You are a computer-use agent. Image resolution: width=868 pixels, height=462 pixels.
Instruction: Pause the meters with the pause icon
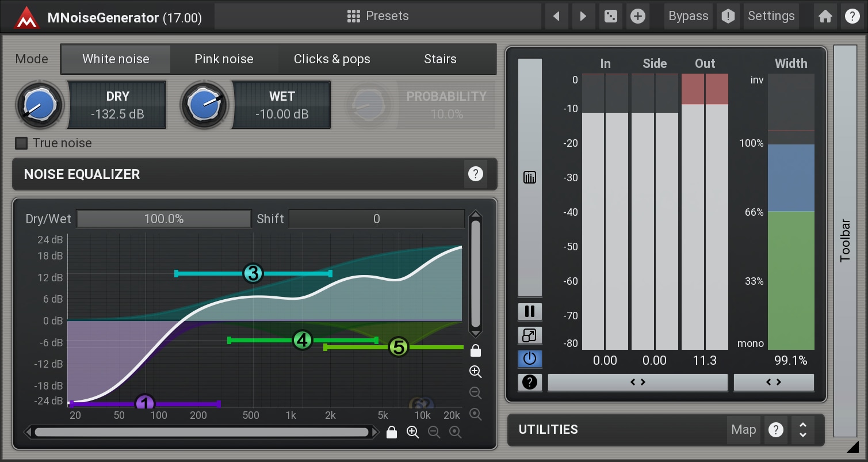pos(530,312)
